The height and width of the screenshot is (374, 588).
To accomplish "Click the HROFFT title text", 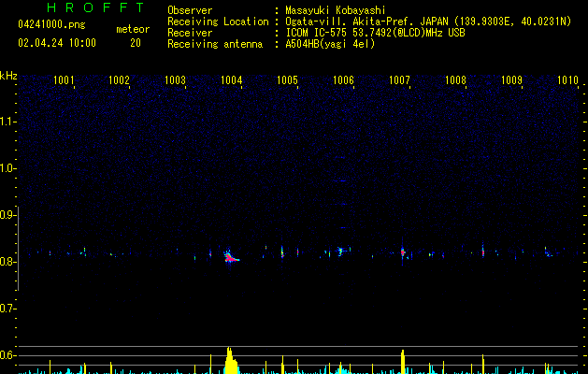I will click(x=96, y=7).
